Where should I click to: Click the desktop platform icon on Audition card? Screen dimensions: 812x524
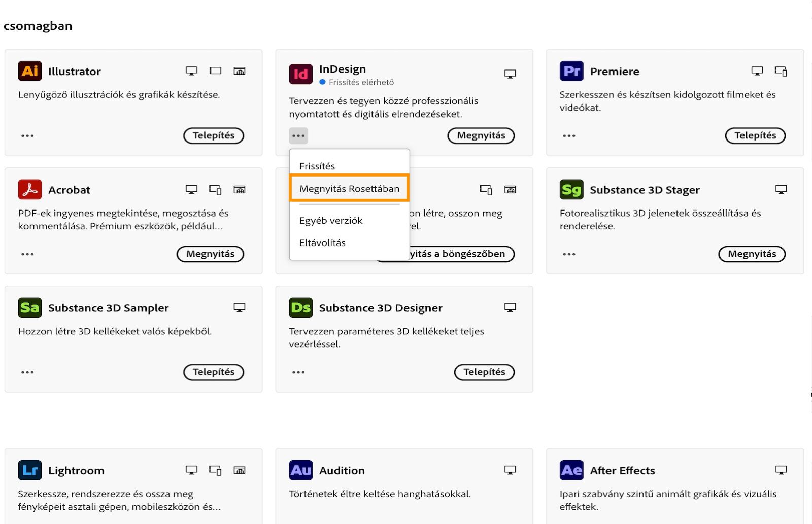click(510, 470)
